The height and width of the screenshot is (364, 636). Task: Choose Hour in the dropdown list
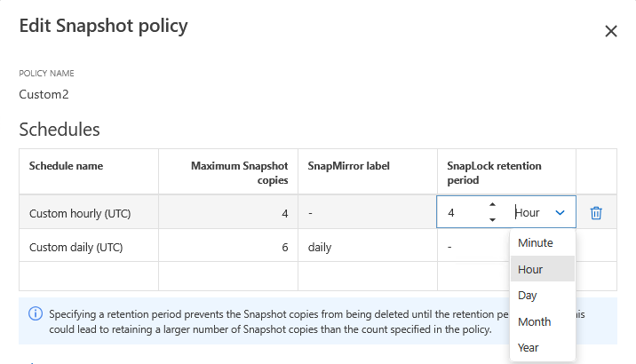[x=530, y=269]
